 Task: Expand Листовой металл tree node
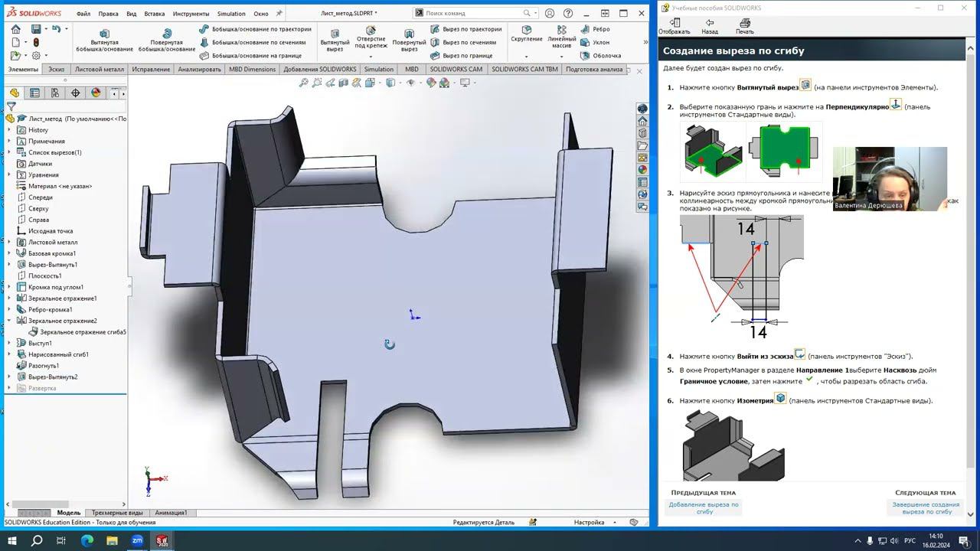(x=9, y=242)
